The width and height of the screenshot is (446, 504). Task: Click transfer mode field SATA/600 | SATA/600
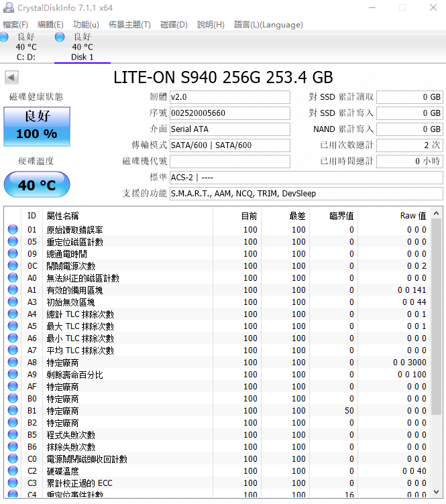click(229, 145)
